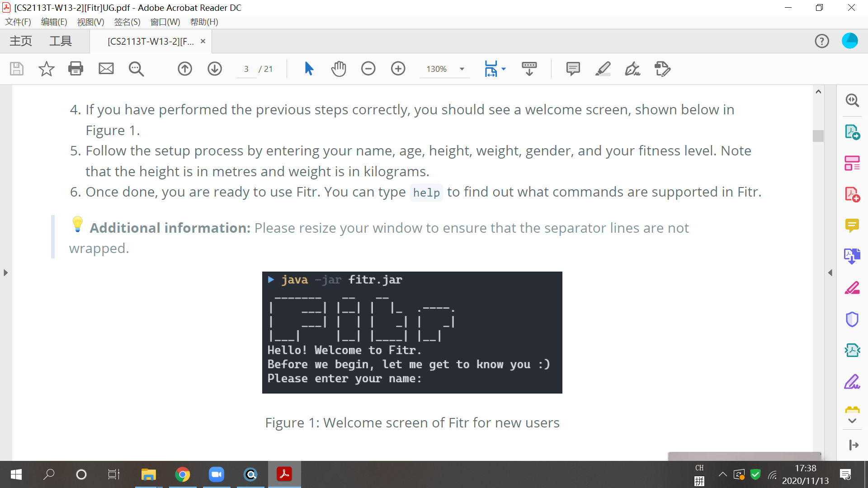Add a sticky note comment
The image size is (868, 488).
click(x=573, y=69)
